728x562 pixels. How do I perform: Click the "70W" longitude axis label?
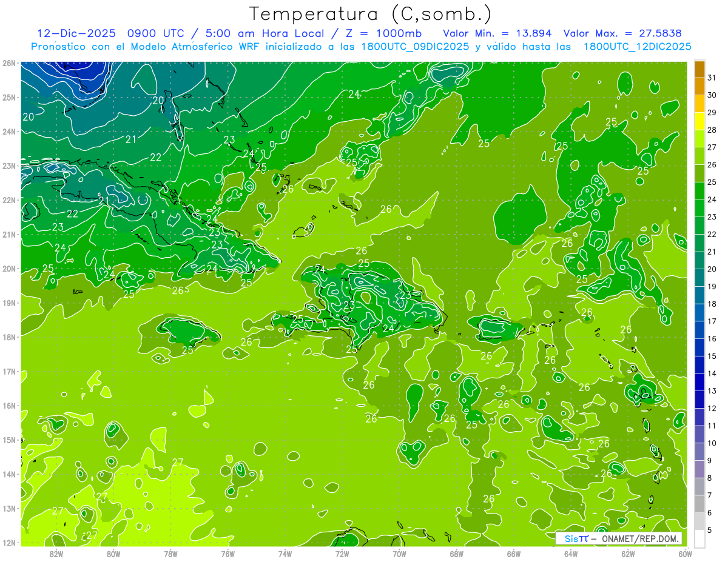(399, 553)
